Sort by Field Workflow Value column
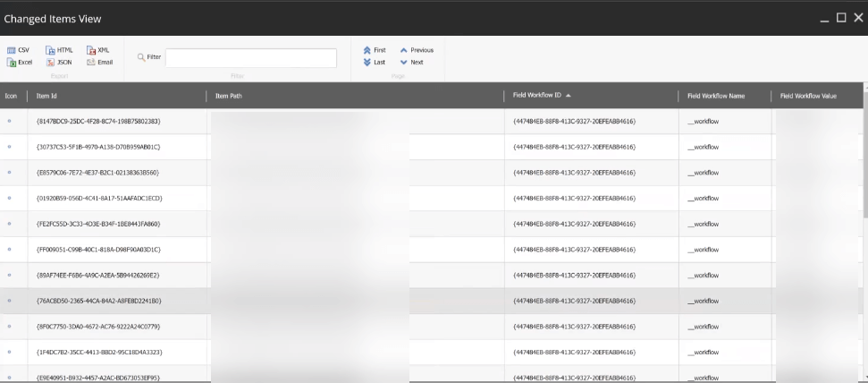Image resolution: width=868 pixels, height=383 pixels. click(x=808, y=96)
